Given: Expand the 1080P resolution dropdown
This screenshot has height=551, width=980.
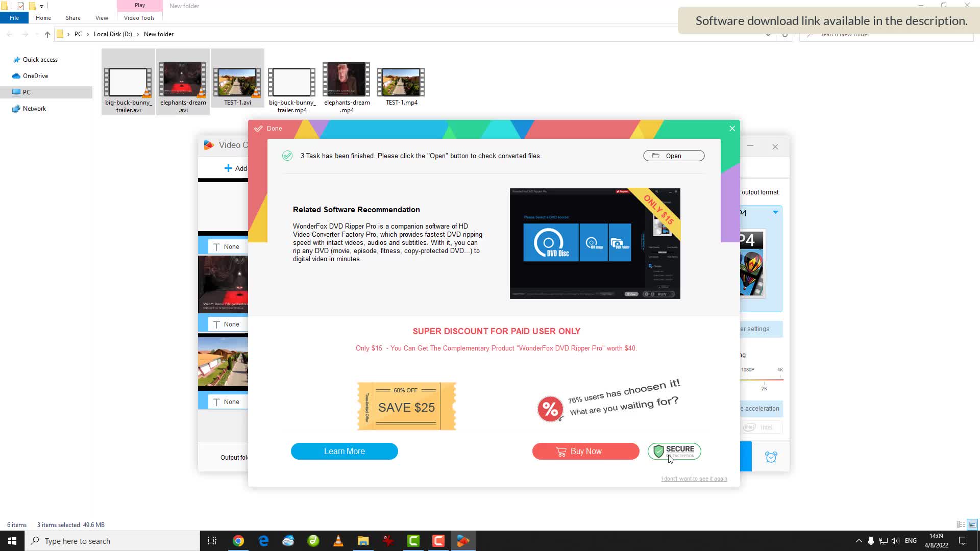Looking at the screenshot, I should point(746,369).
